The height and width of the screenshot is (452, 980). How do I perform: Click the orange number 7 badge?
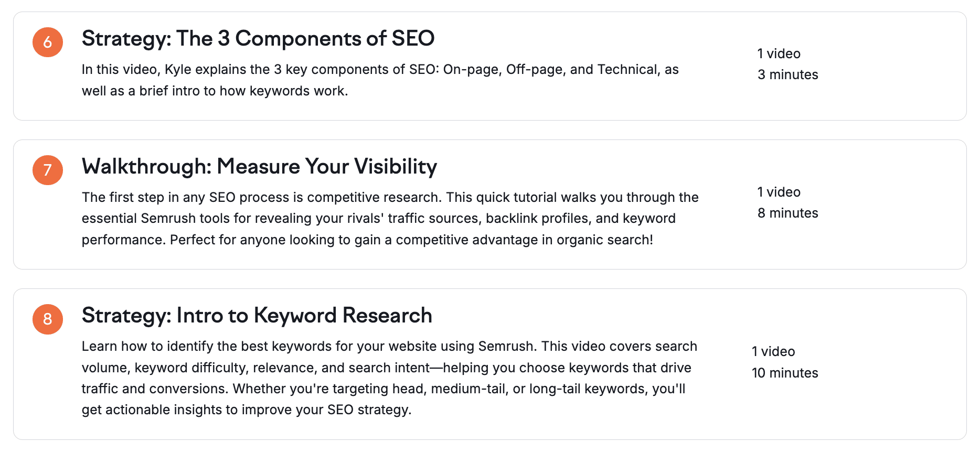[x=48, y=170]
